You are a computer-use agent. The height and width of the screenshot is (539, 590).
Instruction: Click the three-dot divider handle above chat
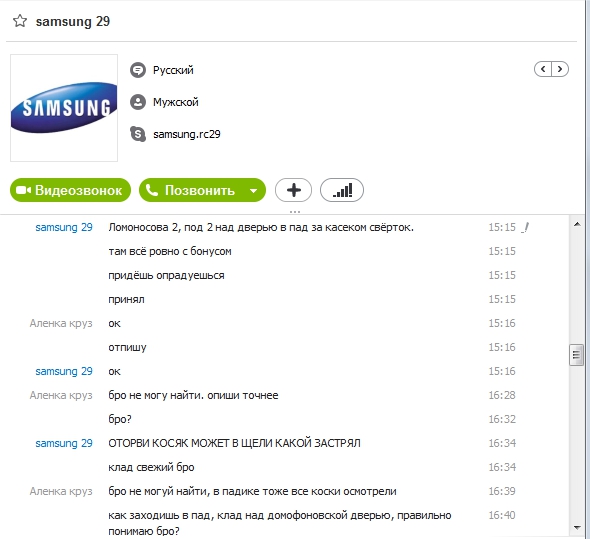click(x=295, y=212)
